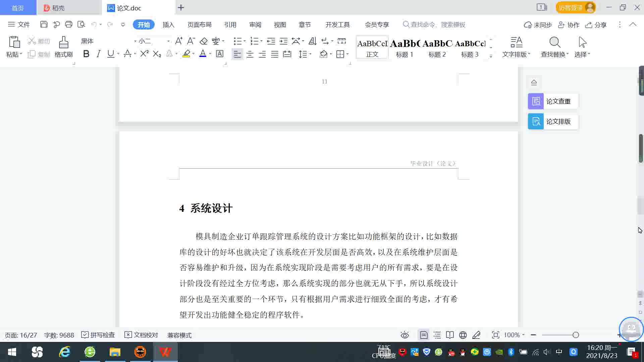The image size is (644, 362).
Task: Switch to web layout view icon
Action: coord(463,335)
